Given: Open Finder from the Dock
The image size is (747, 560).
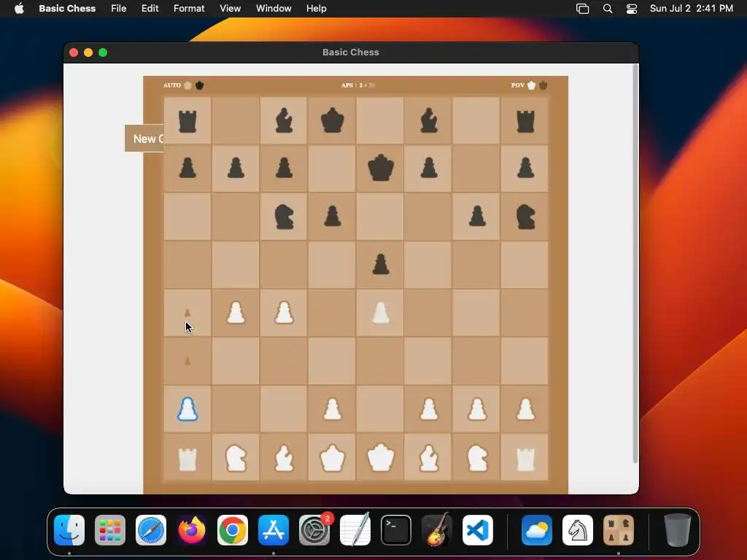Looking at the screenshot, I should tap(69, 529).
